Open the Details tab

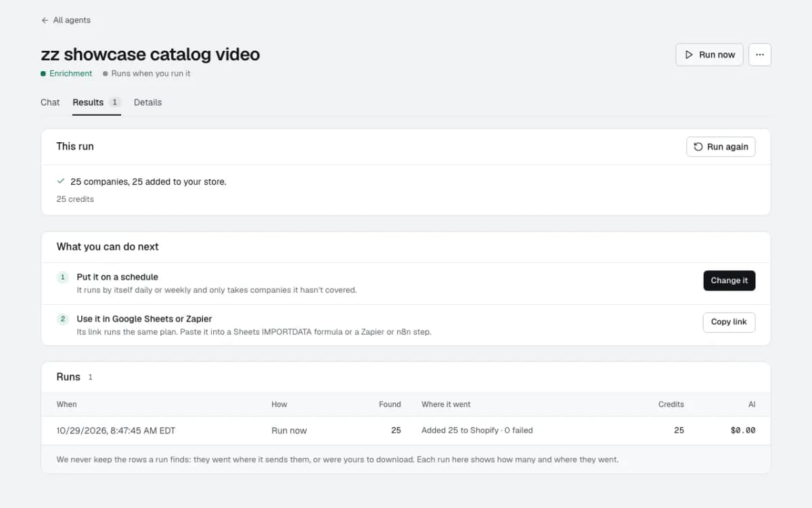tap(148, 102)
